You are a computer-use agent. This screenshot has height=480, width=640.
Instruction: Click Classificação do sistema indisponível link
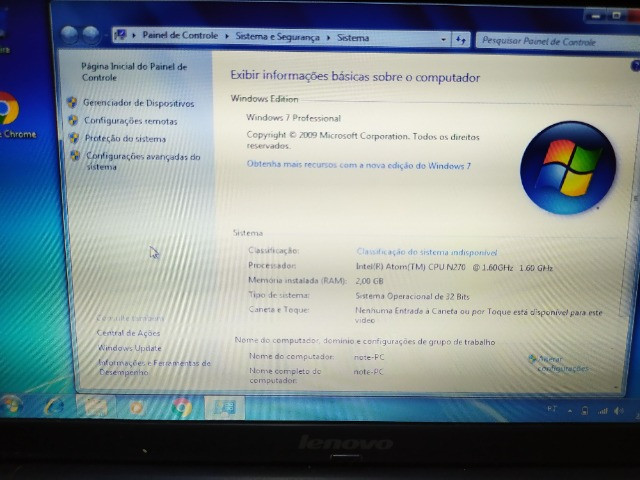427,252
